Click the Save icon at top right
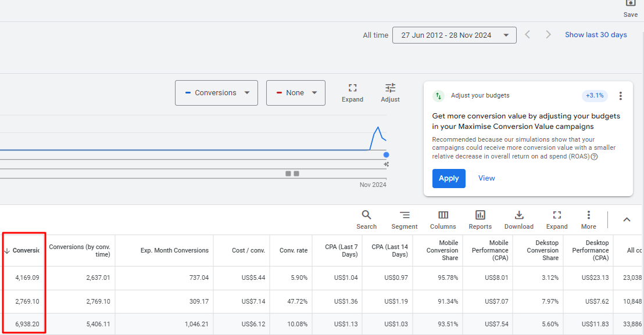The image size is (644, 335). pos(631,3)
